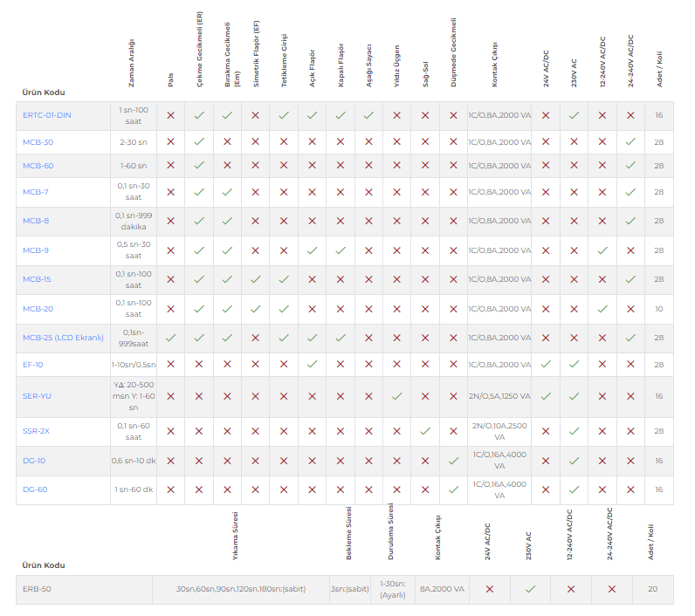Click DG-10's Düşmede Gecikmeli checkmark

pyautogui.click(x=453, y=461)
